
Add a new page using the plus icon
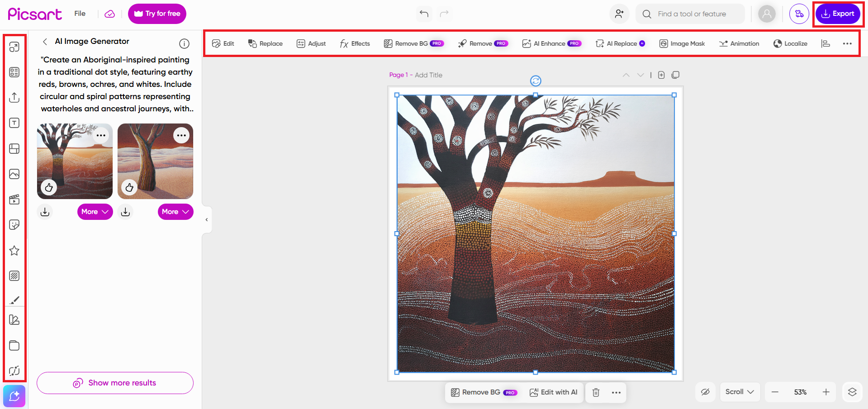[x=661, y=75]
